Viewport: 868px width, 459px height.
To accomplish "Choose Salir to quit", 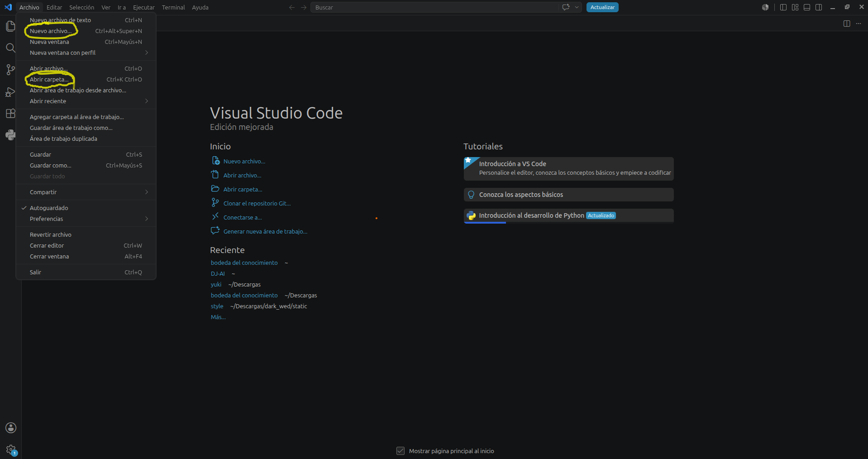I will pos(86,273).
